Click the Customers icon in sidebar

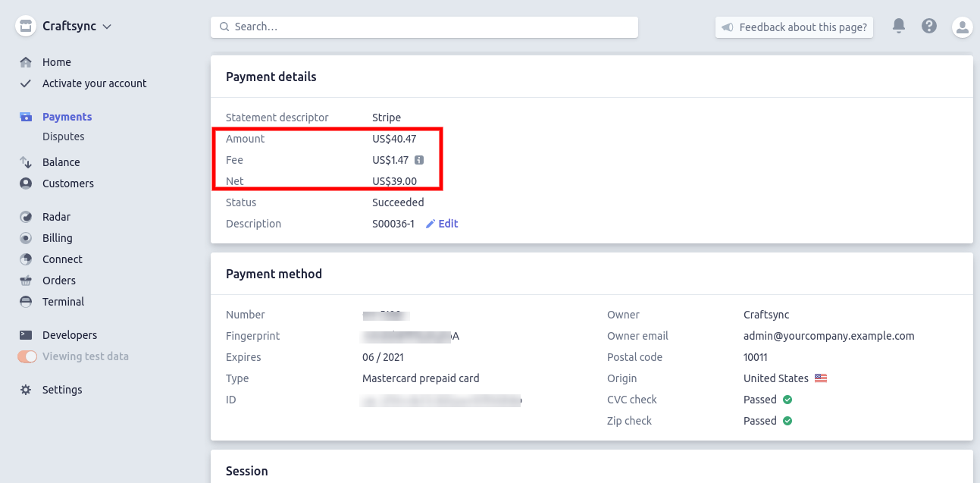[x=26, y=183]
